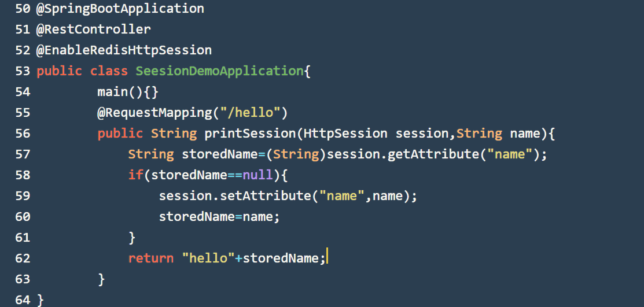This screenshot has height=307, width=644.
Task: Click the main(){} method text
Action: 127,92
